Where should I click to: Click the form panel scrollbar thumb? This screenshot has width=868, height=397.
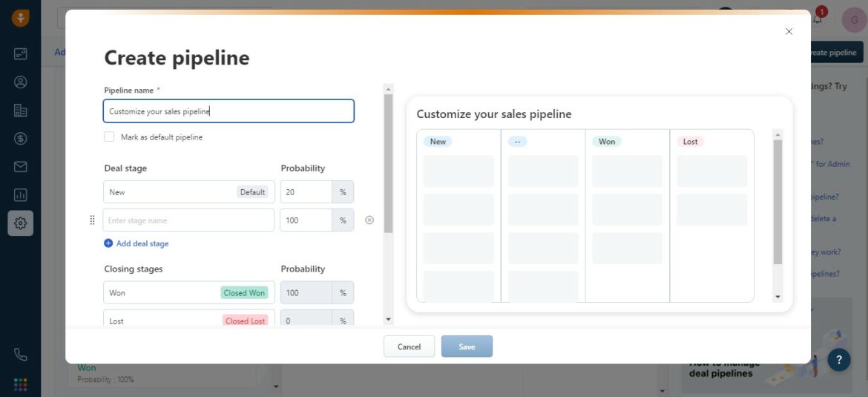(x=388, y=163)
